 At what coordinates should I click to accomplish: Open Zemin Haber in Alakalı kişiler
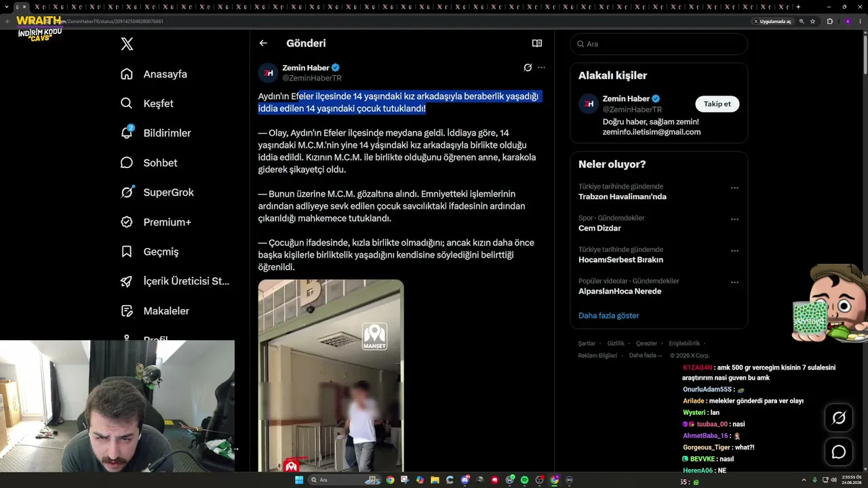(627, 99)
